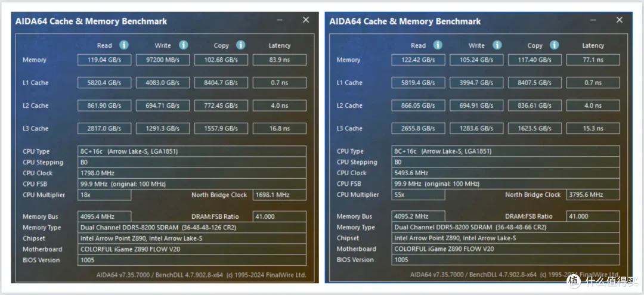
Task: Select Memory Read 122.42 GB/s in right window
Action: coord(418,60)
